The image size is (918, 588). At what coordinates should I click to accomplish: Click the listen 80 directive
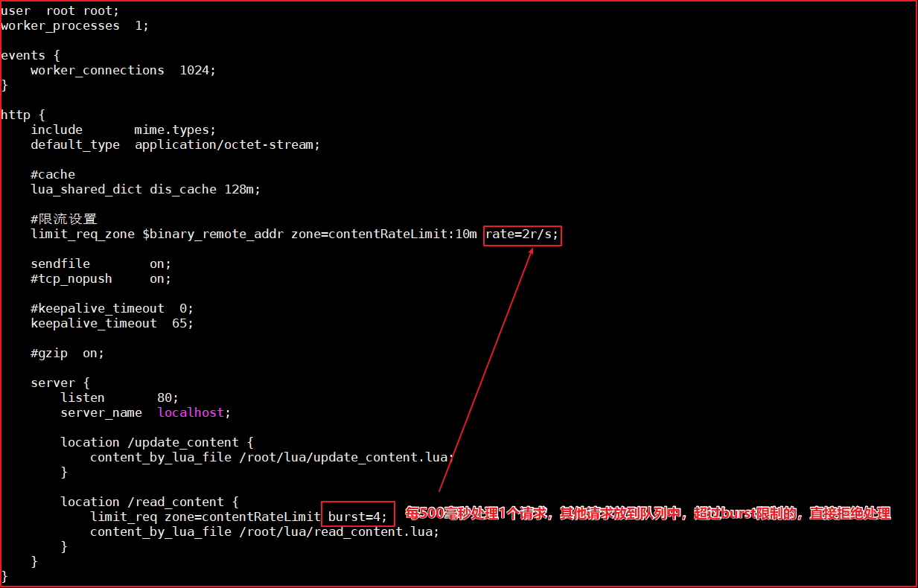(x=119, y=397)
